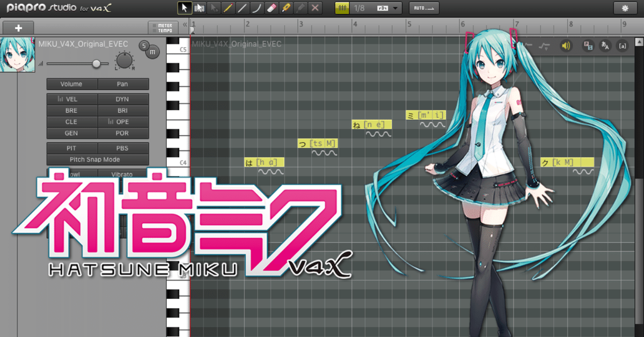Screen dimensions: 644x337
Task: Click measure 2 on the timeline ruler
Action: 247,24
